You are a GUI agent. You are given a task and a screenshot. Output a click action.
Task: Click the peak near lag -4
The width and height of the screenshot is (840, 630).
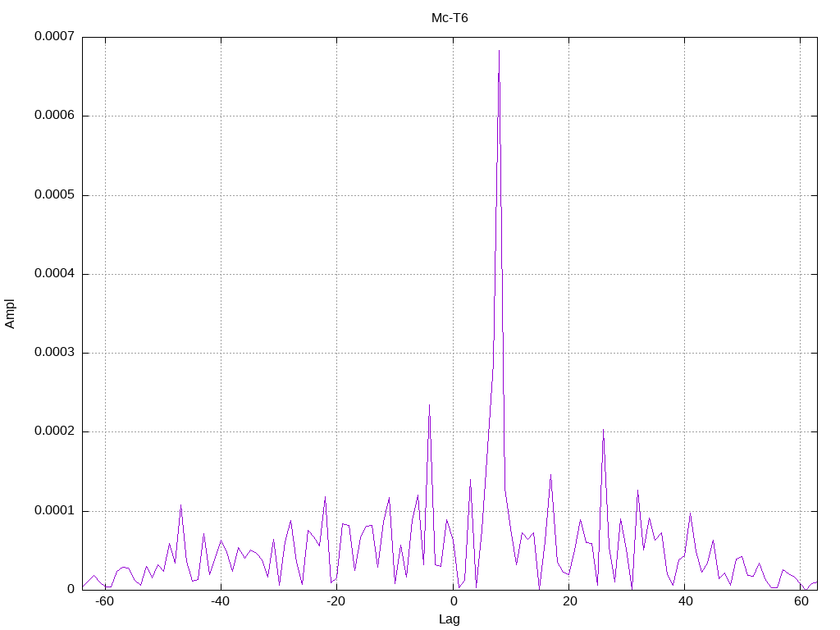coord(430,405)
